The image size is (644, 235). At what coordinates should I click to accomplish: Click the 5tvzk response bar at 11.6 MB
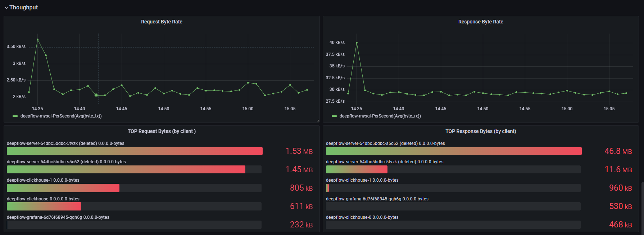357,169
